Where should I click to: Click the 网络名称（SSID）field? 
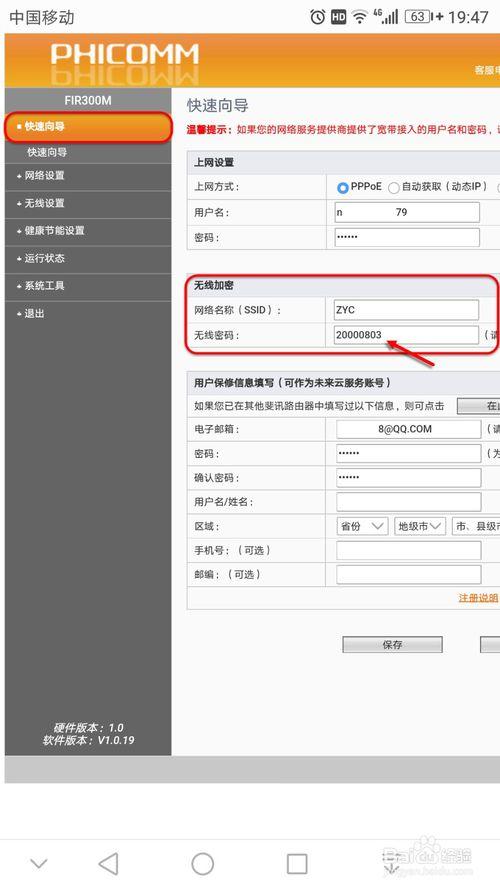click(x=406, y=310)
